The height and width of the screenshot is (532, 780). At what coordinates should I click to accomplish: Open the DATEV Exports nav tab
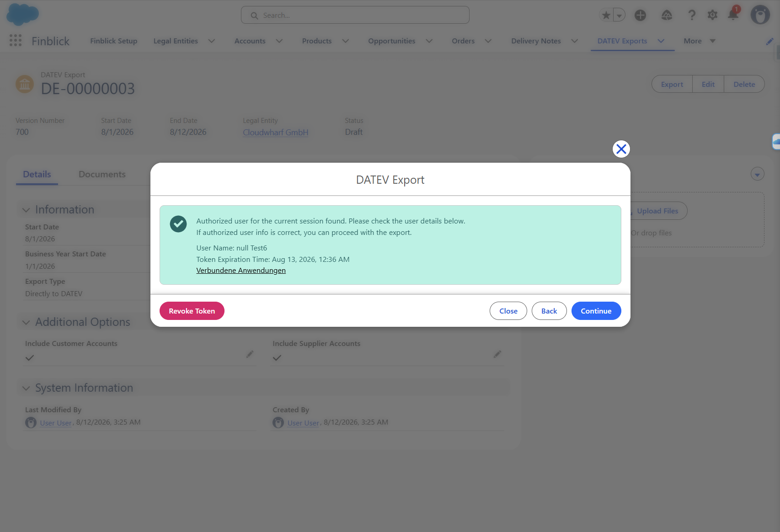[x=622, y=41]
